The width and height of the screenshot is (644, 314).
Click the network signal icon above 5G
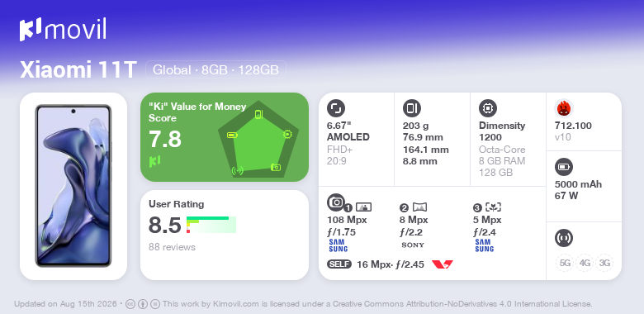564,238
